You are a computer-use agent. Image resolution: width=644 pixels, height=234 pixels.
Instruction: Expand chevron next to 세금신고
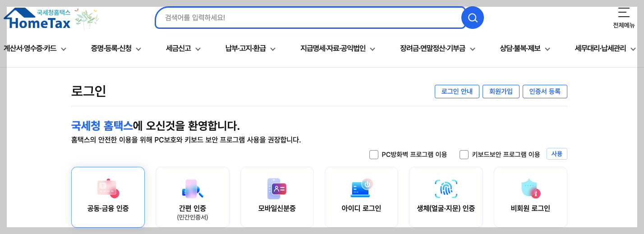point(198,49)
